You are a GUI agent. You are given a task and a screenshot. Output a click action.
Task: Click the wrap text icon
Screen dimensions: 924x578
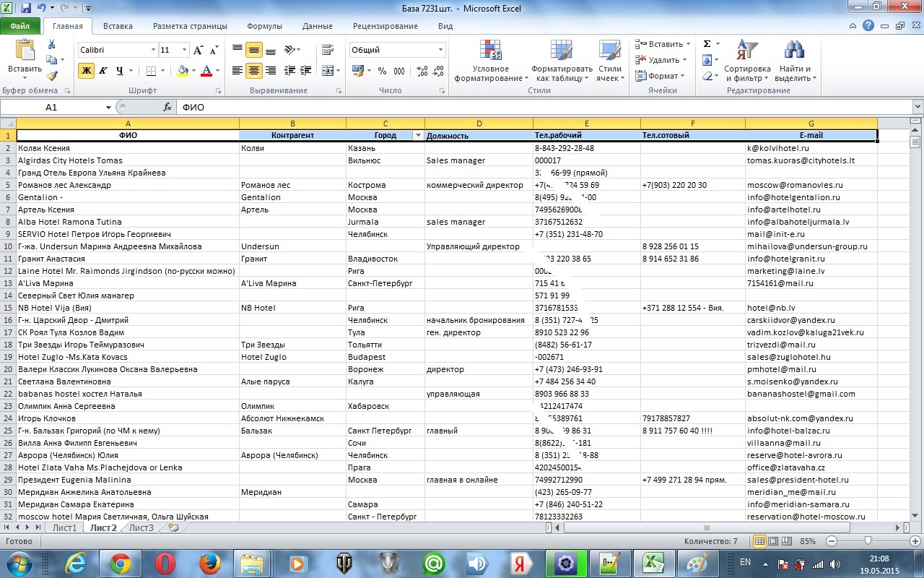point(328,50)
